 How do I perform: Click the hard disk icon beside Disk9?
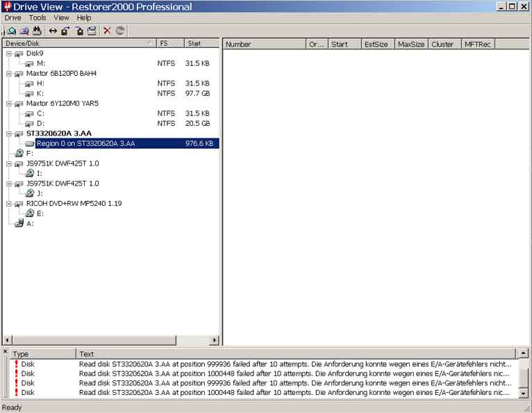pyautogui.click(x=19, y=54)
